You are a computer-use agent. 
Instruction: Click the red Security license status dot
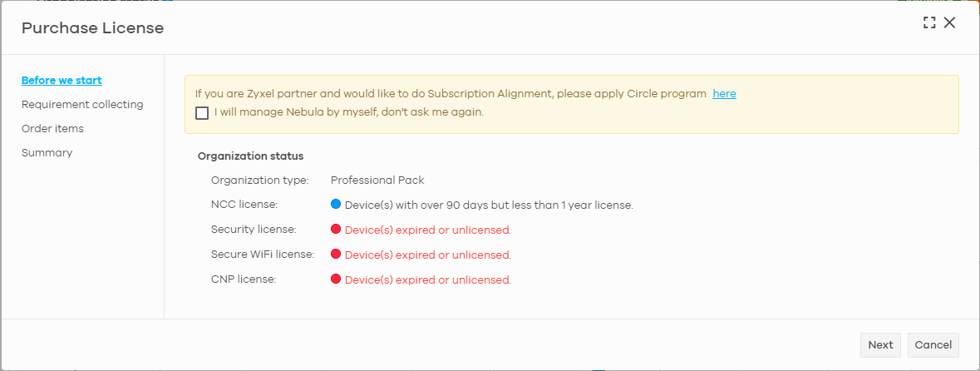pos(336,229)
